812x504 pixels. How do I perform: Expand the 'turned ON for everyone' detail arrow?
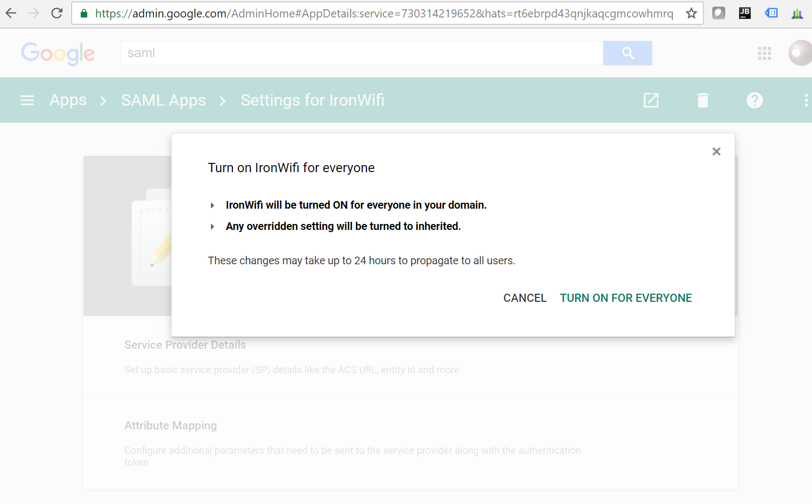[x=212, y=205]
